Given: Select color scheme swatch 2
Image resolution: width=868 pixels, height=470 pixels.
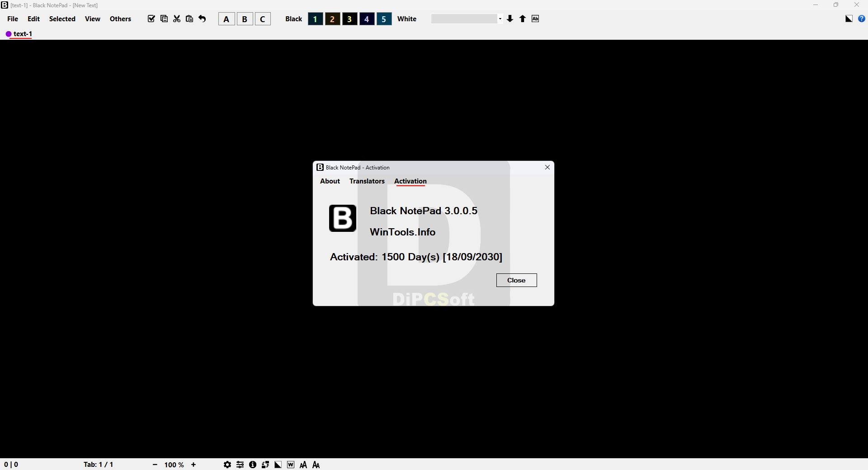Looking at the screenshot, I should point(332,19).
